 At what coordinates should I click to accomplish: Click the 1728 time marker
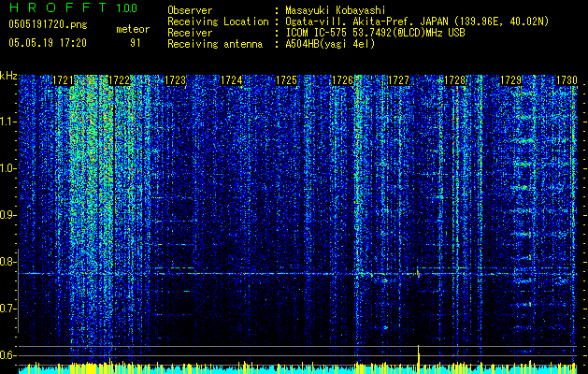[x=455, y=80]
